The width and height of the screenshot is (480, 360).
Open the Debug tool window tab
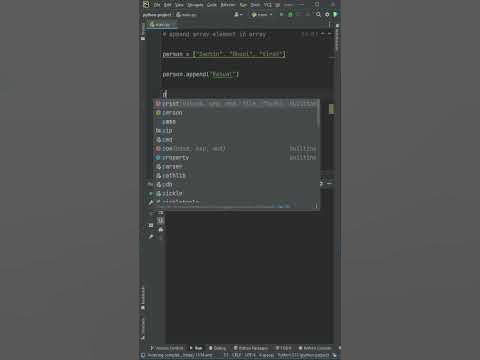tap(217, 348)
